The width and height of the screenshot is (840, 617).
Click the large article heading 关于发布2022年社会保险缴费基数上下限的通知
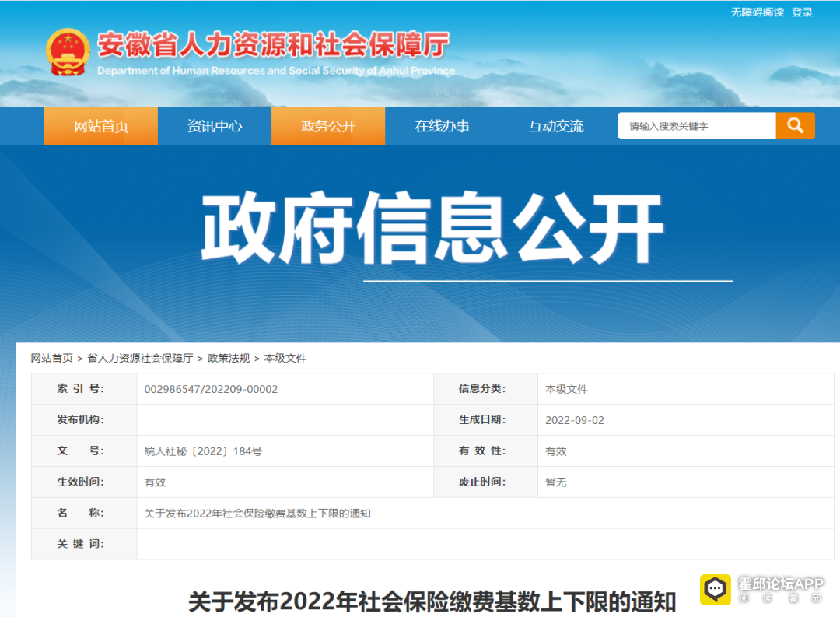432,601
